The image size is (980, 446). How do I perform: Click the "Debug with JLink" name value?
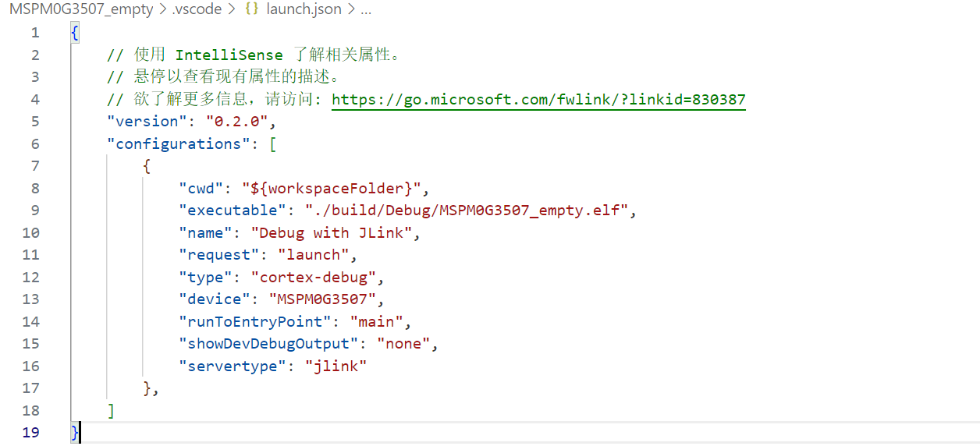pos(336,233)
